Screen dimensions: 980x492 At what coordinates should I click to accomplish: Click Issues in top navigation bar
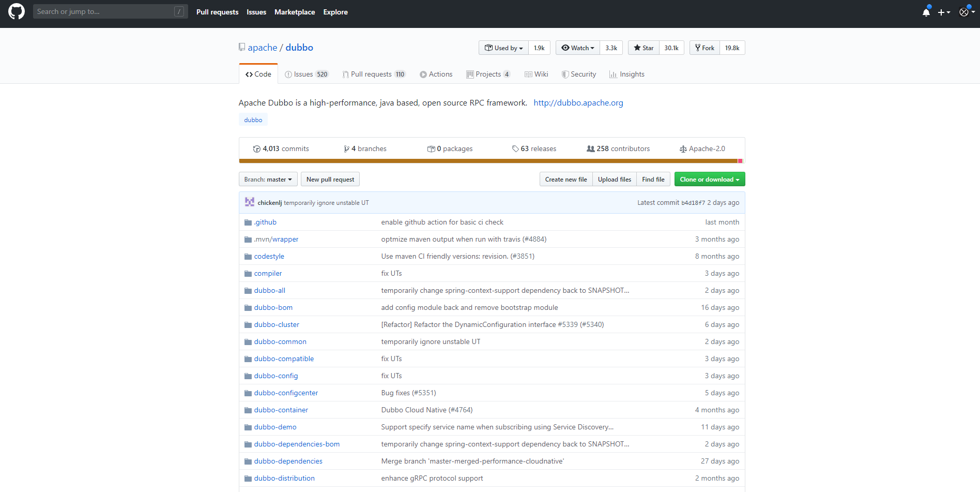click(x=256, y=12)
